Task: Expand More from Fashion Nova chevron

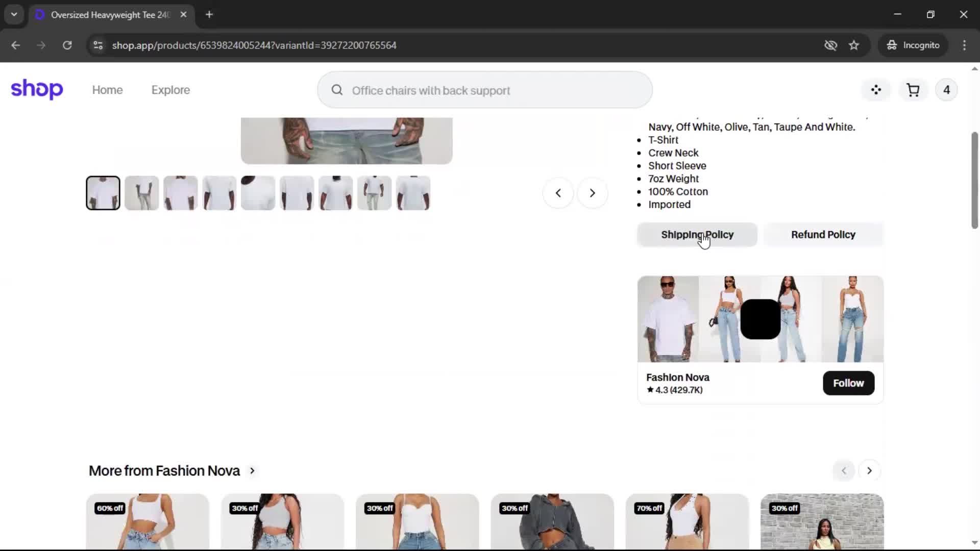Action: tap(252, 471)
